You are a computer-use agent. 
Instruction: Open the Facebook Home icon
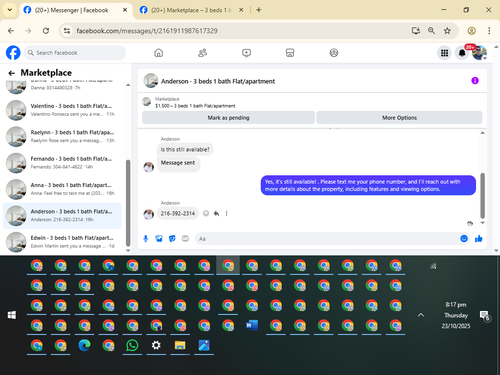[x=159, y=53]
